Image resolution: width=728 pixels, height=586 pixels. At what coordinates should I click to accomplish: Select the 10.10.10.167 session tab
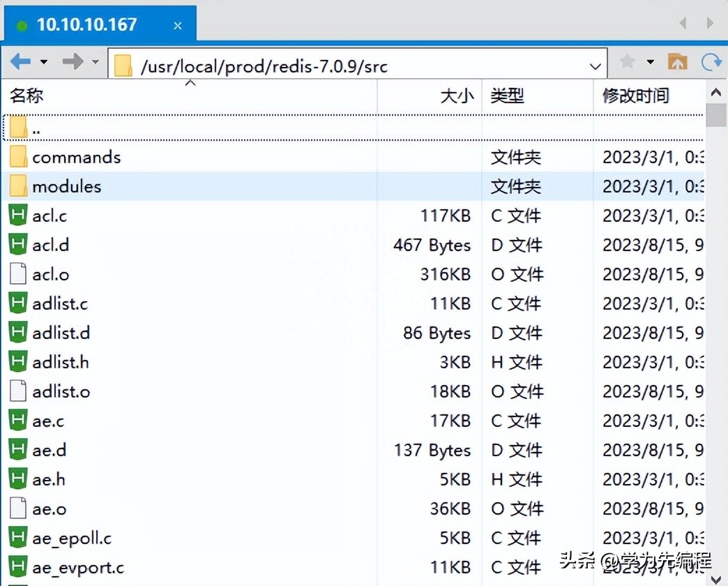coord(100,24)
